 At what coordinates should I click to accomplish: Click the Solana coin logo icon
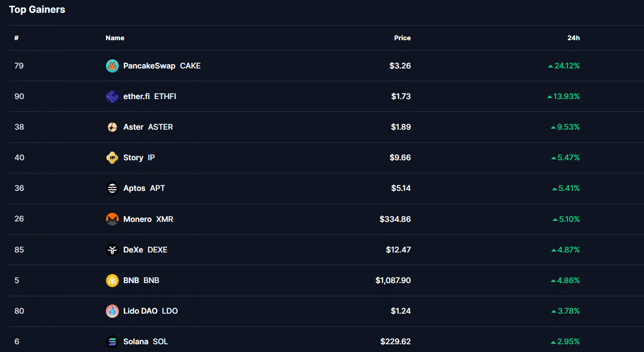(x=112, y=341)
